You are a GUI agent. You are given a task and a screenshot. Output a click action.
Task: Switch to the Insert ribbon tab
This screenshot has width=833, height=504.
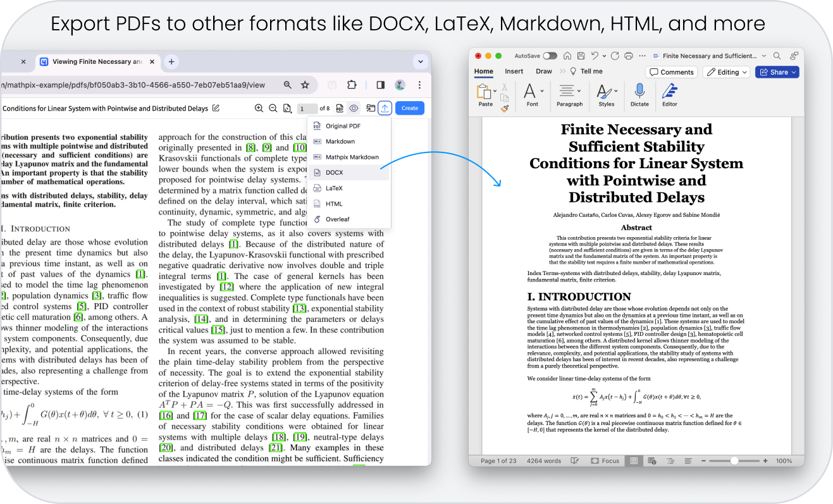click(514, 71)
